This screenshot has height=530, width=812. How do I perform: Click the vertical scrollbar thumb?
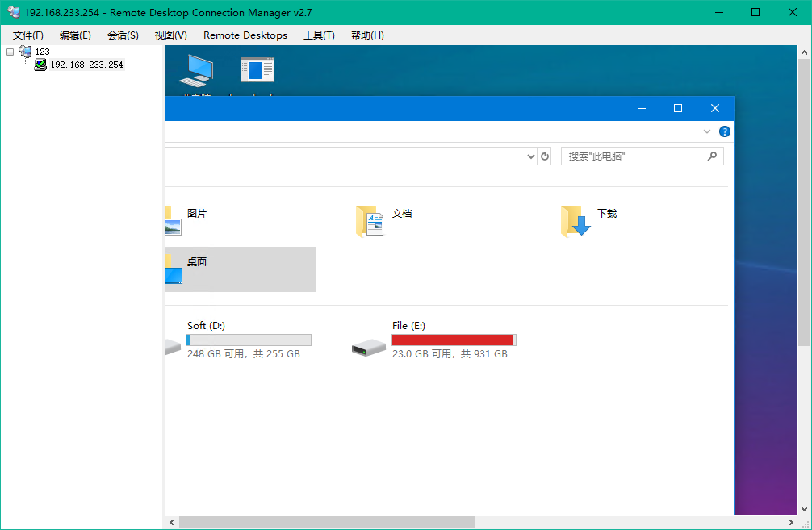pyautogui.click(x=804, y=203)
